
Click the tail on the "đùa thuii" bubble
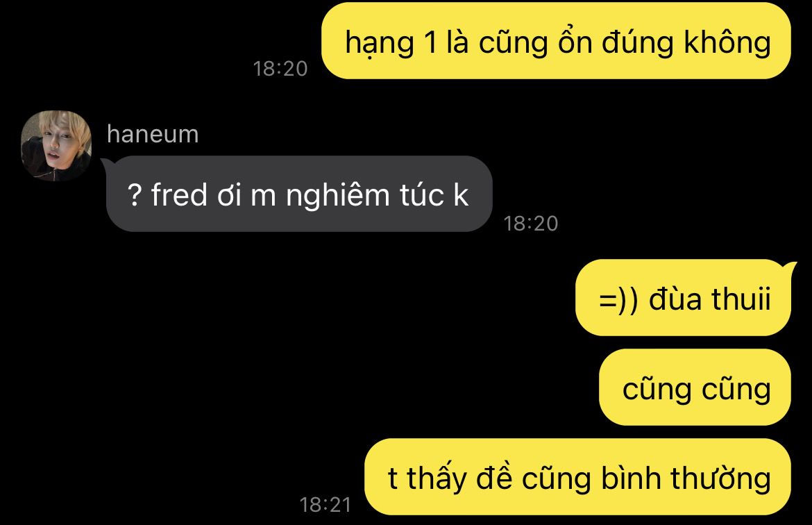(791, 269)
